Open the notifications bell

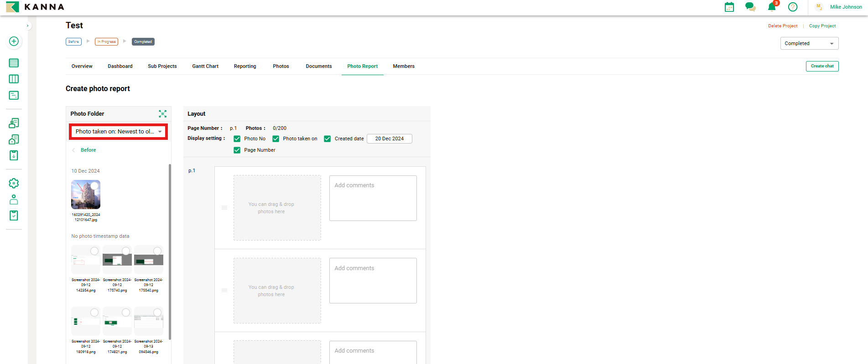772,7
